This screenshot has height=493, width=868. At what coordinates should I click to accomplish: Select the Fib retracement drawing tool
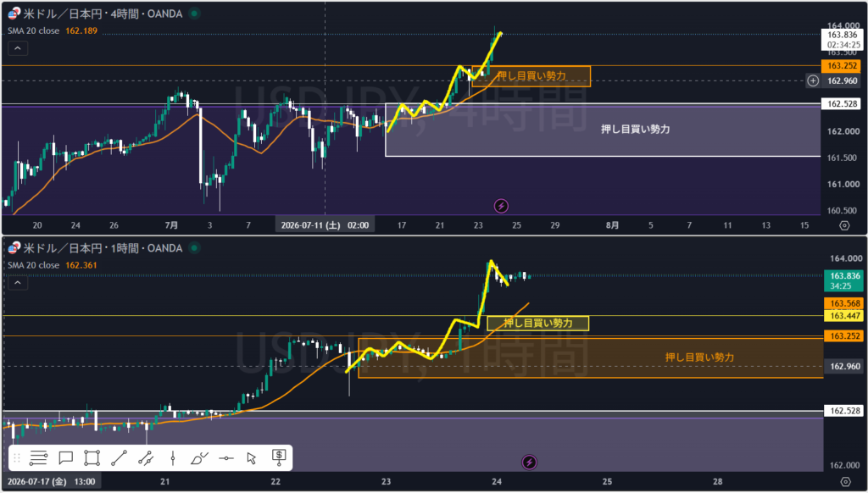point(38,458)
